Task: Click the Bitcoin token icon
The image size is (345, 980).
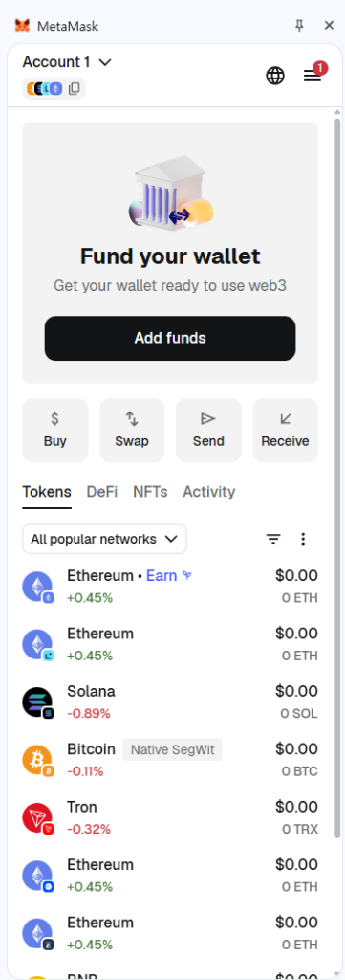Action: point(37,760)
